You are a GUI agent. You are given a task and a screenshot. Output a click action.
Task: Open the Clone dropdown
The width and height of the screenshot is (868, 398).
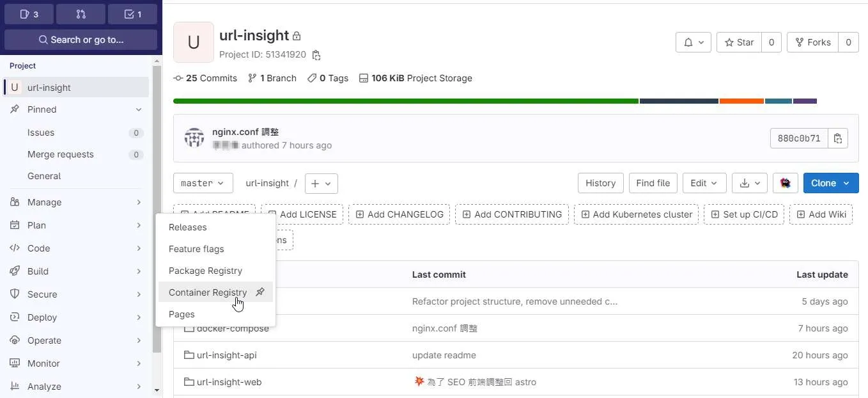[x=830, y=183]
